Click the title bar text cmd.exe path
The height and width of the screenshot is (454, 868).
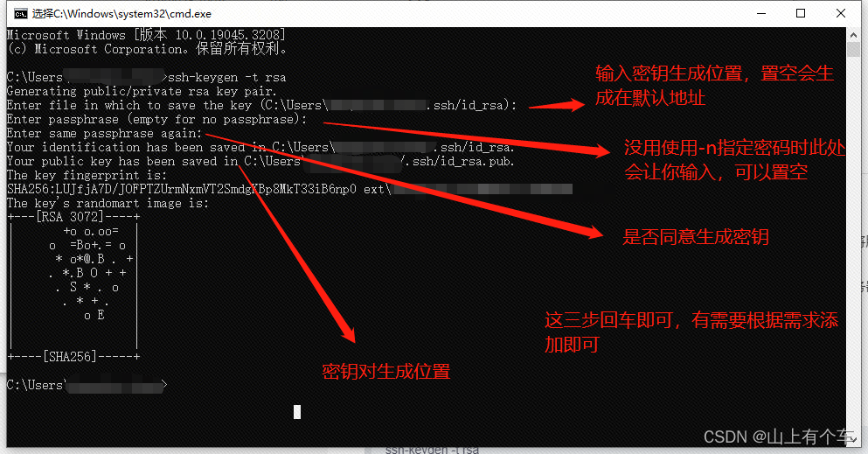(122, 14)
